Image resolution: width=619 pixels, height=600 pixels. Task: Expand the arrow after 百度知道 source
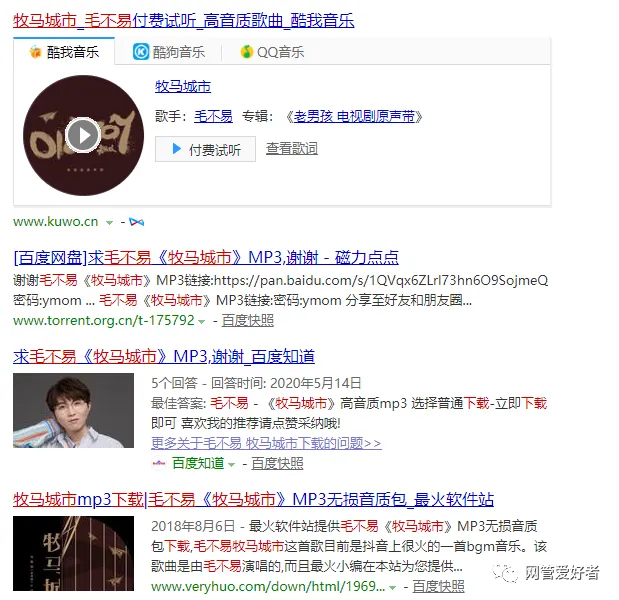231,465
